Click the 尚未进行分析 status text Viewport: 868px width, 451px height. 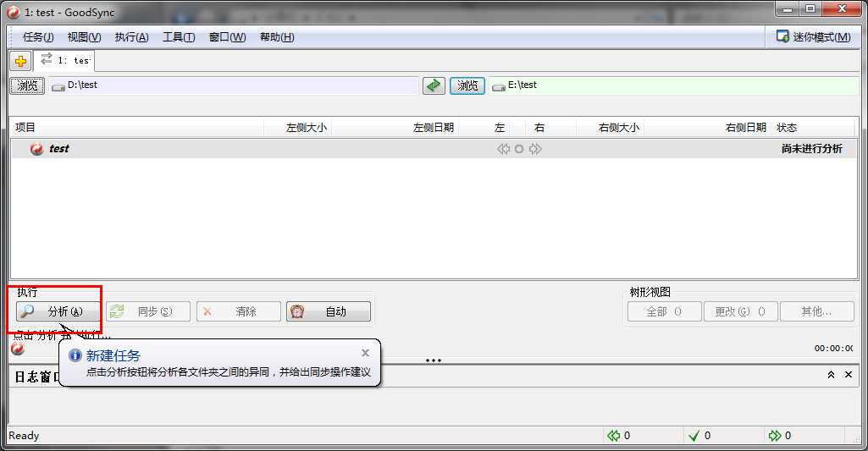[811, 149]
